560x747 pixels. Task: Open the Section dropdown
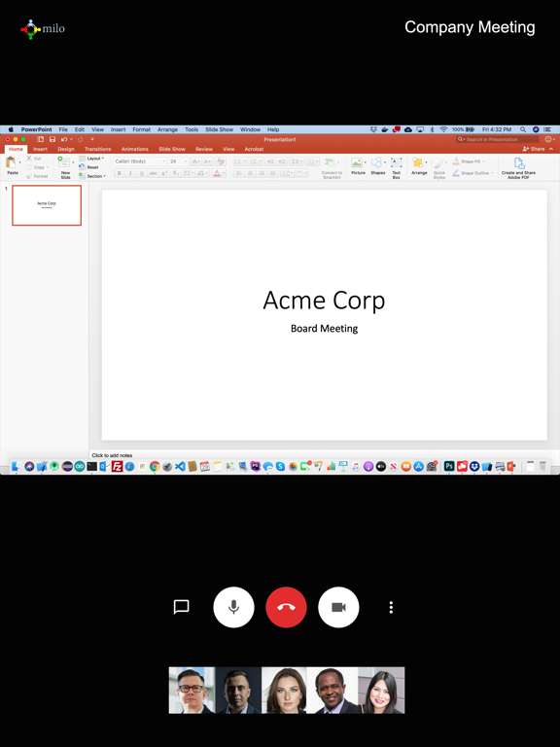pos(92,176)
